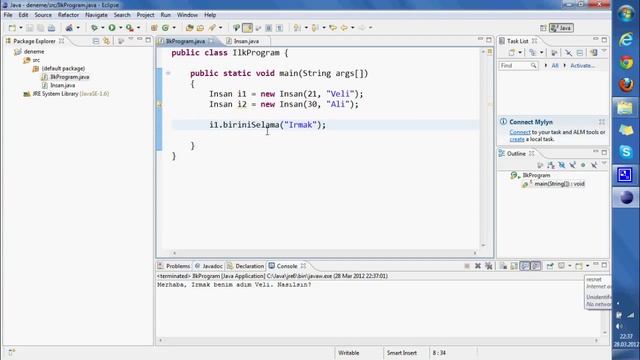Collapse All in Package Explorer
The width and height of the screenshot is (640, 360).
coord(96,41)
